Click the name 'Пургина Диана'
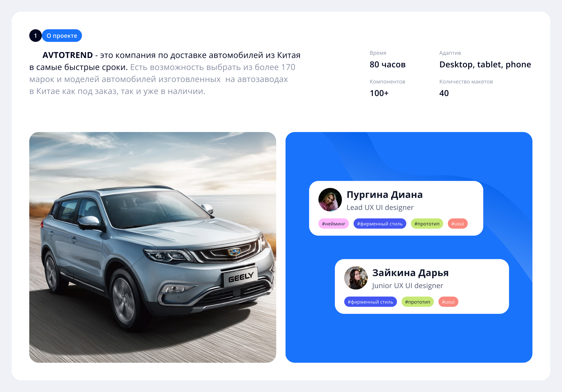The image size is (562, 392). (x=385, y=195)
